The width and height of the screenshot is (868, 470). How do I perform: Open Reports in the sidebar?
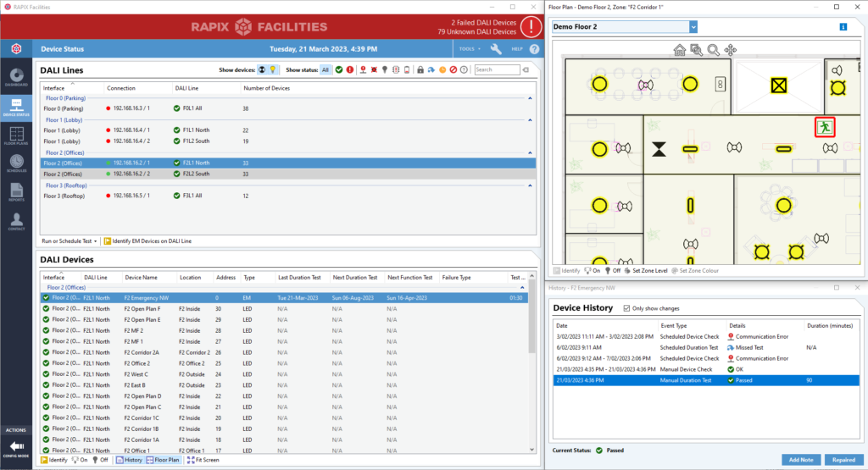16,192
